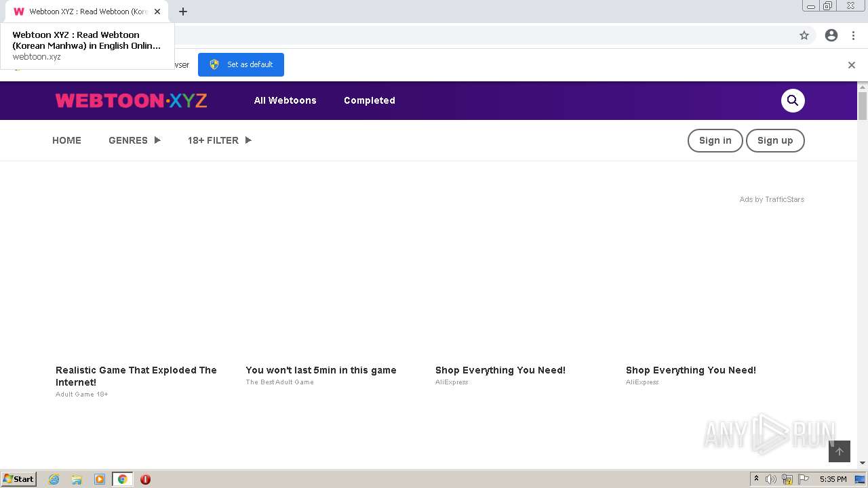Click the show desktop tray button
The height and width of the screenshot is (488, 868).
coord(860,479)
